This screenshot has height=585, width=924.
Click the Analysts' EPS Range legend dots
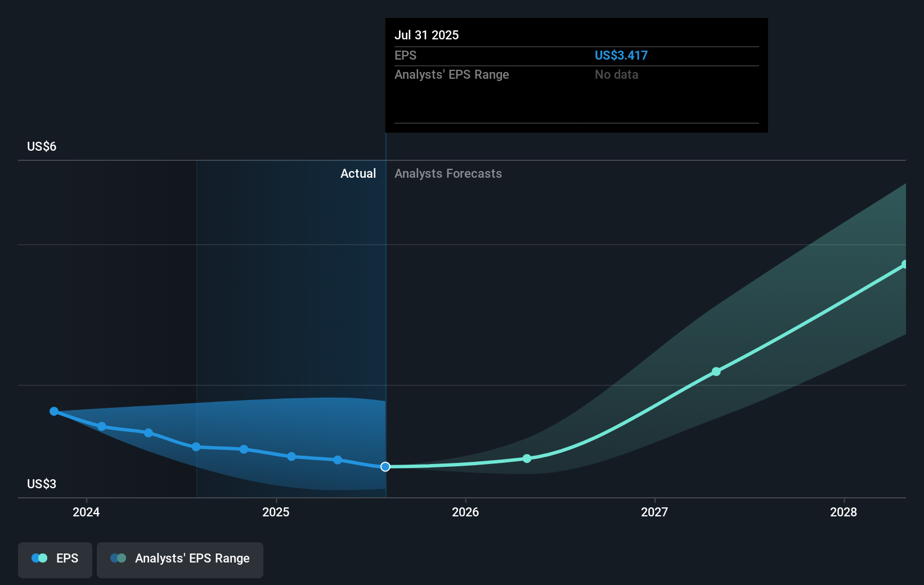point(118,558)
